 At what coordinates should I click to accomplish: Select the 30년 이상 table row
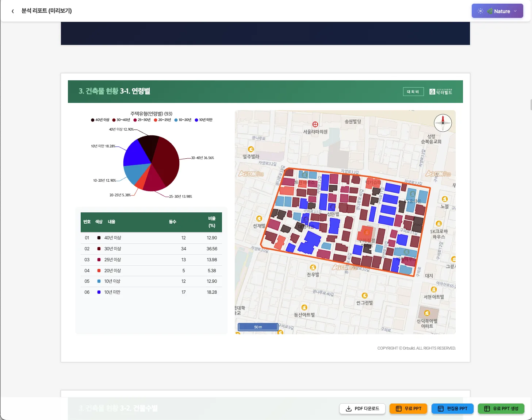[151, 249]
